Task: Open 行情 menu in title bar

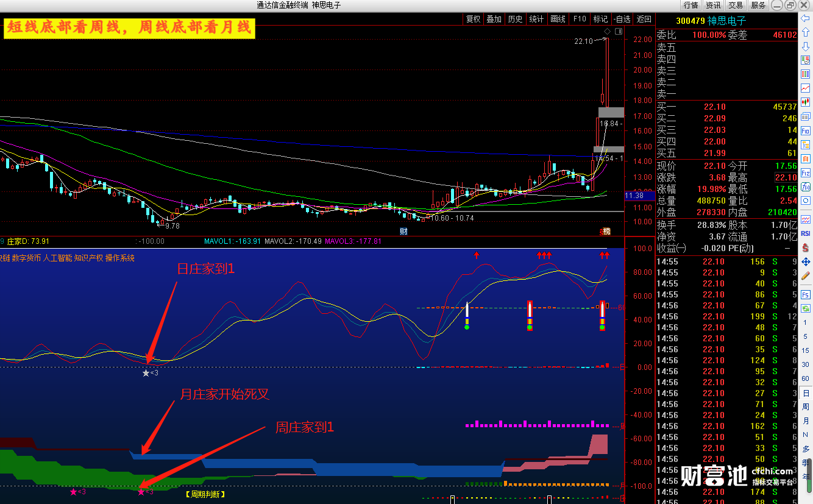Action: 691,5
